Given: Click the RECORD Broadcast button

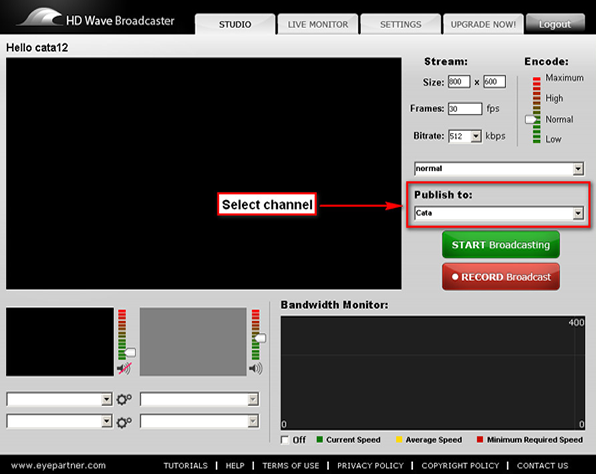Looking at the screenshot, I should (x=501, y=277).
